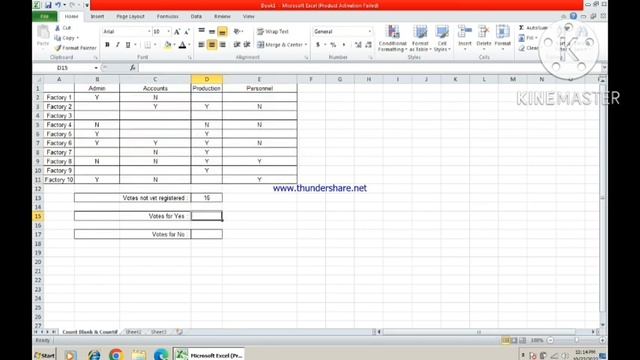640x360 pixels.
Task: Click Increase Decimal button
Action: (358, 44)
